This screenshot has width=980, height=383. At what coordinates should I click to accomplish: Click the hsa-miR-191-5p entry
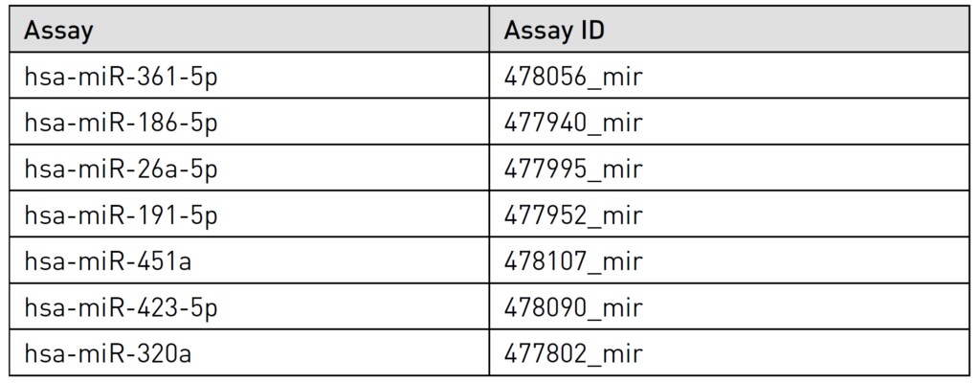(121, 215)
